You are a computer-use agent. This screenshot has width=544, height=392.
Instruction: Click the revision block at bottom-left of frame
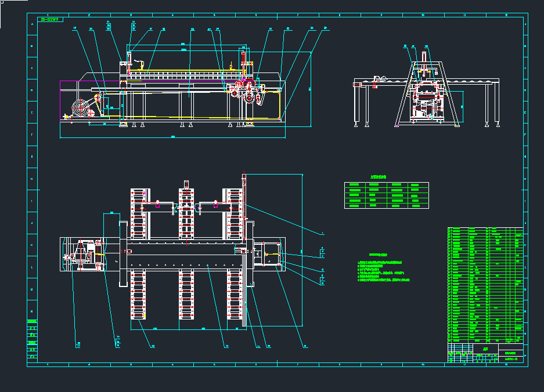[x=33, y=337]
